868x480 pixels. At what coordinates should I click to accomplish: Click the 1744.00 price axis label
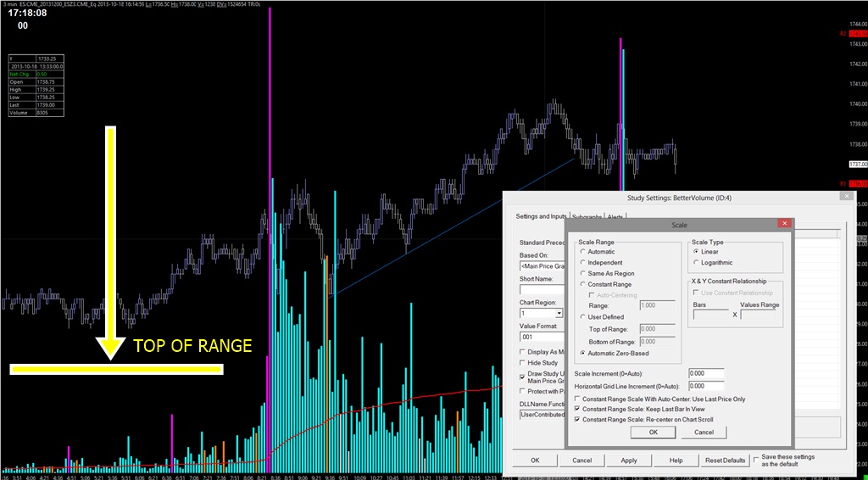[857, 25]
